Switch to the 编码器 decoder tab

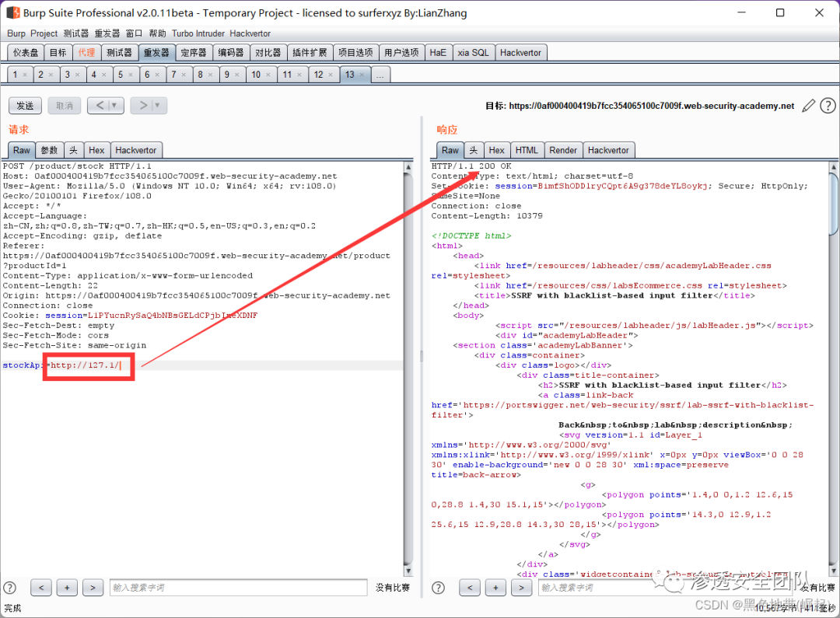(231, 53)
